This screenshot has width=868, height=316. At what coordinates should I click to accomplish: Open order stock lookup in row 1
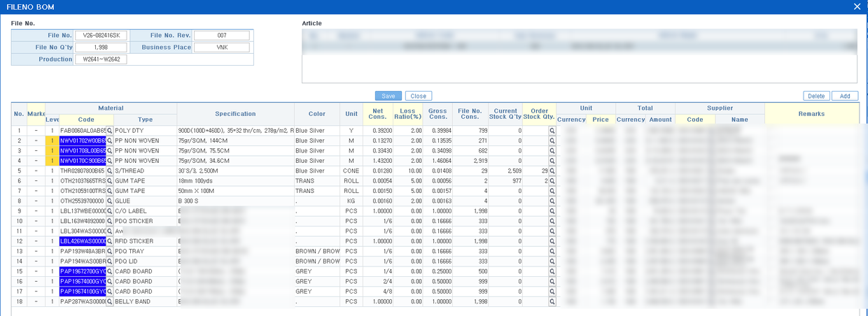coord(552,131)
